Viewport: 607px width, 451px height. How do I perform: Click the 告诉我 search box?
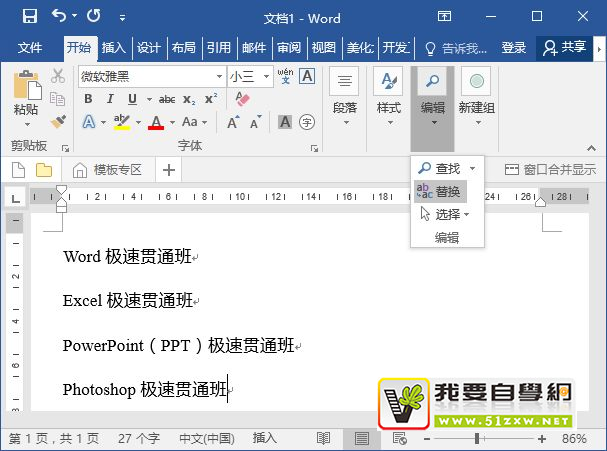coord(456,48)
